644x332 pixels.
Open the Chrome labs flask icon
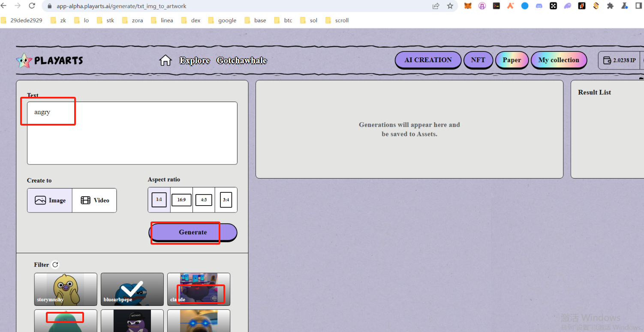625,6
